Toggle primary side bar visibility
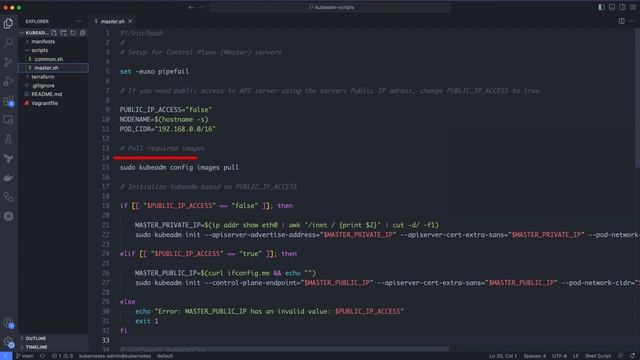 click(601, 7)
